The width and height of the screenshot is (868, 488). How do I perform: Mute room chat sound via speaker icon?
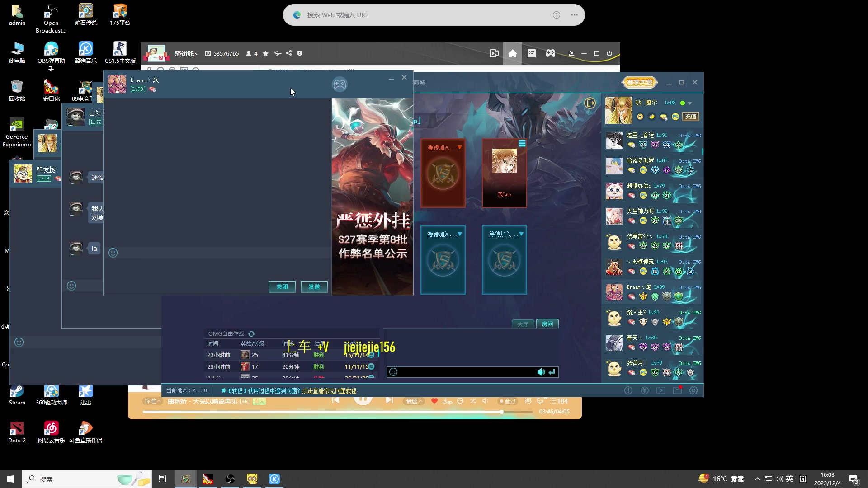pos(541,372)
